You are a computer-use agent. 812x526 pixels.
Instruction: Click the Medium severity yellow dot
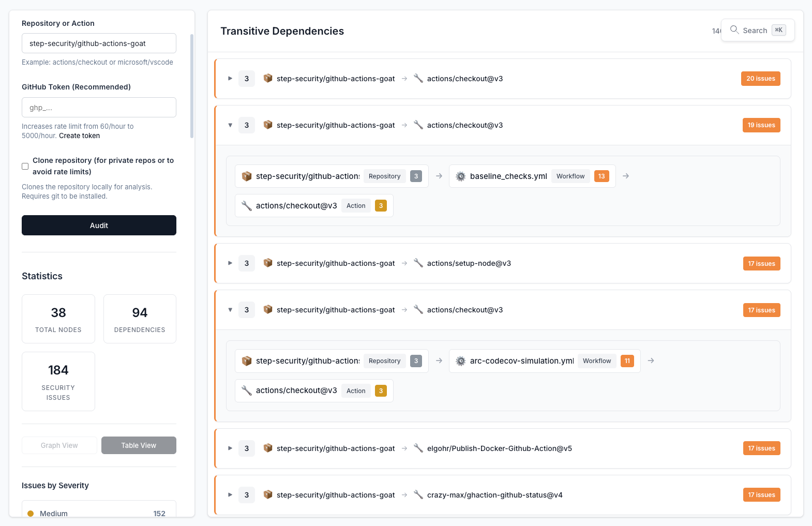(x=31, y=514)
